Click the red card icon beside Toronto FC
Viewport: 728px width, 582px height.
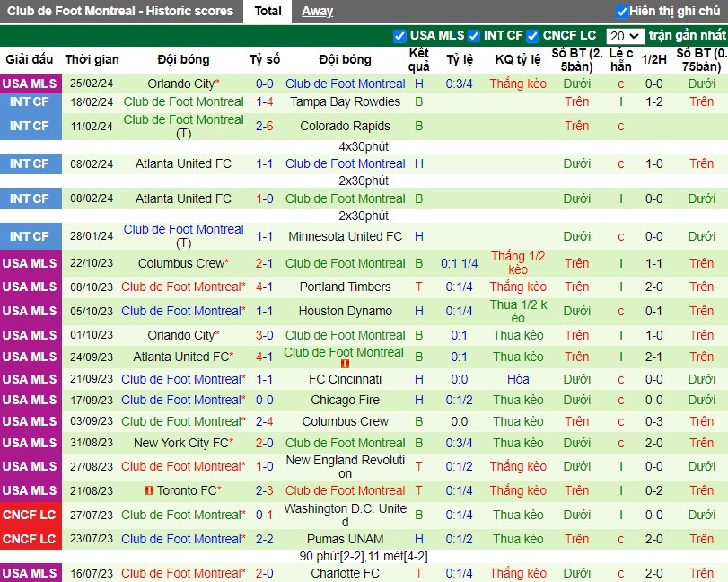(149, 490)
